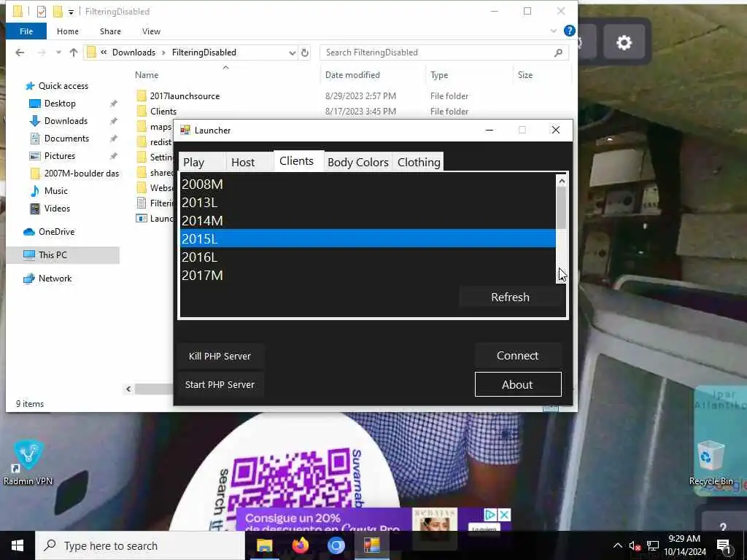Switch to the Clothing tab

(418, 163)
